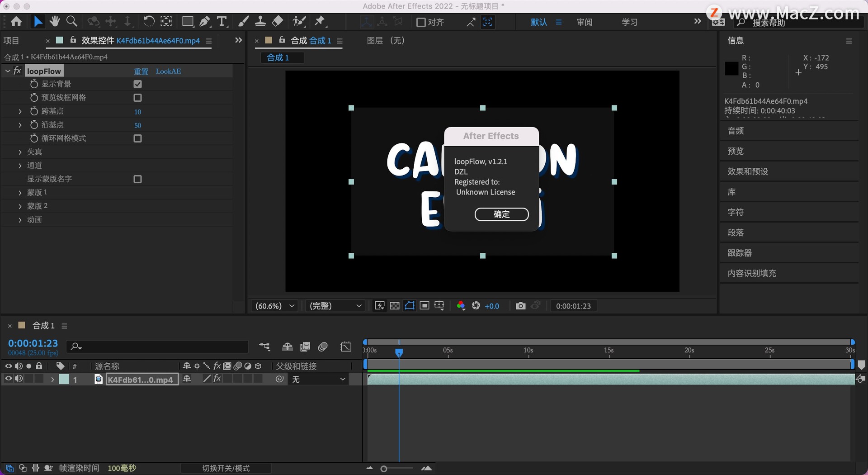
Task: Go to Home screen icon
Action: [16, 22]
